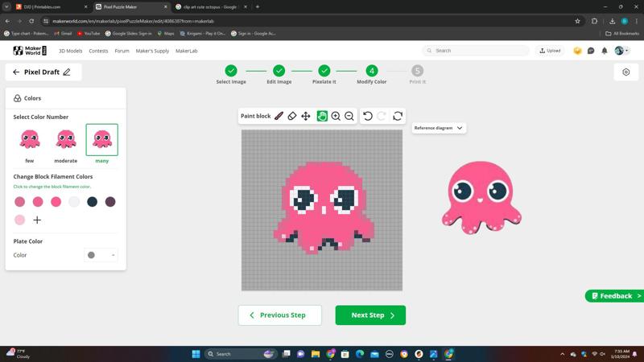Open the browser tab list chevron

pyautogui.click(x=6, y=7)
